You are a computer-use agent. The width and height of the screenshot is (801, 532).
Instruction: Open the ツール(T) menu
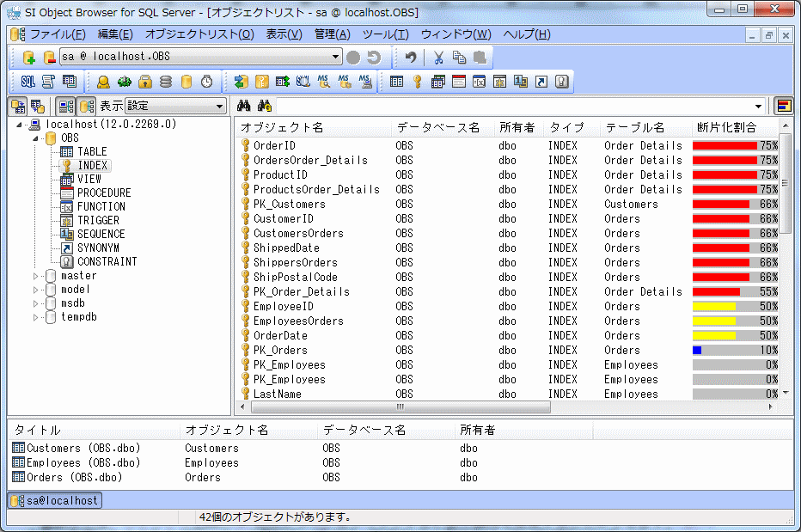[385, 34]
